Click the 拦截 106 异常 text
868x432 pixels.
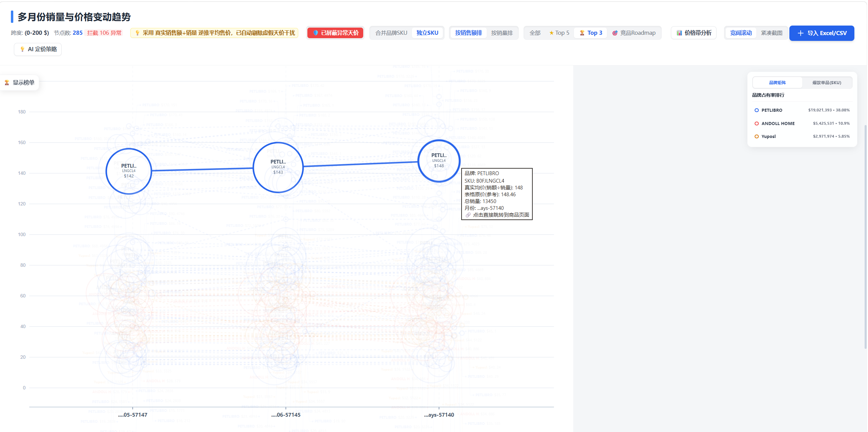pyautogui.click(x=104, y=33)
